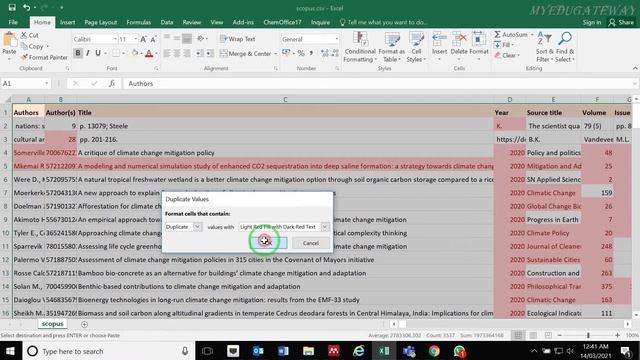Click the AutoSum sigma icon
This screenshot has width=640, height=360.
[498, 35]
